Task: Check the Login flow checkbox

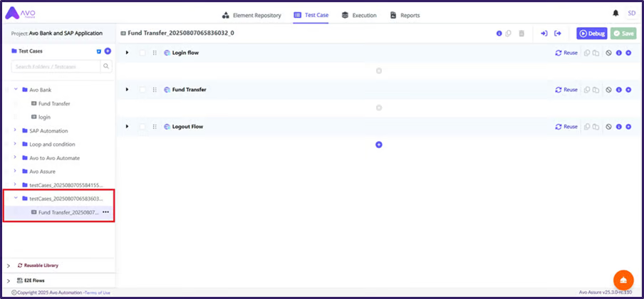Action: point(142,53)
